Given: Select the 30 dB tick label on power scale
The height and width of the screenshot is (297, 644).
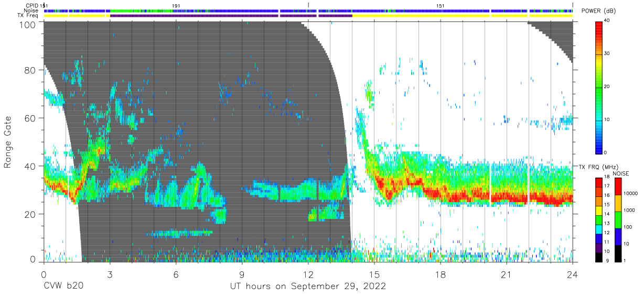Looking at the screenshot, I should pos(607,53).
